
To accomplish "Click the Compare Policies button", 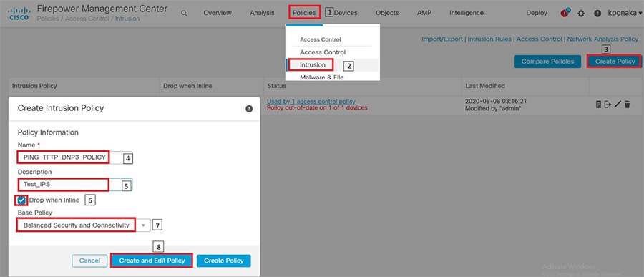I will pos(547,62).
